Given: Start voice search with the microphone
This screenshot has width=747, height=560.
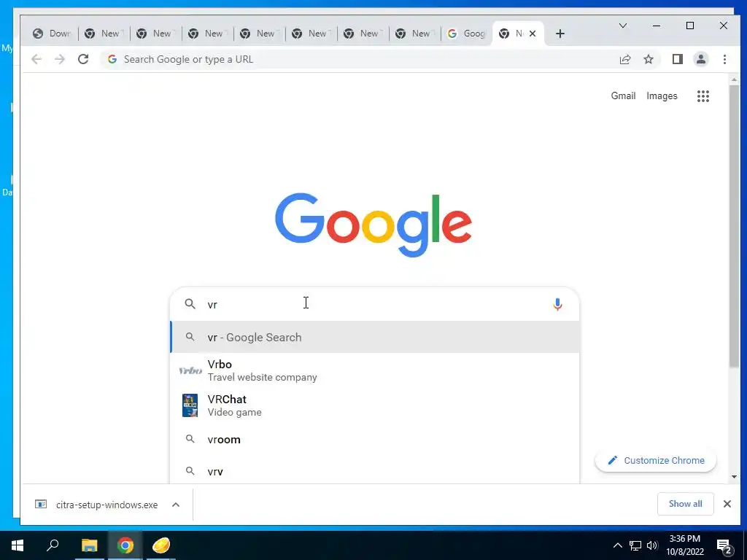Looking at the screenshot, I should [x=557, y=304].
